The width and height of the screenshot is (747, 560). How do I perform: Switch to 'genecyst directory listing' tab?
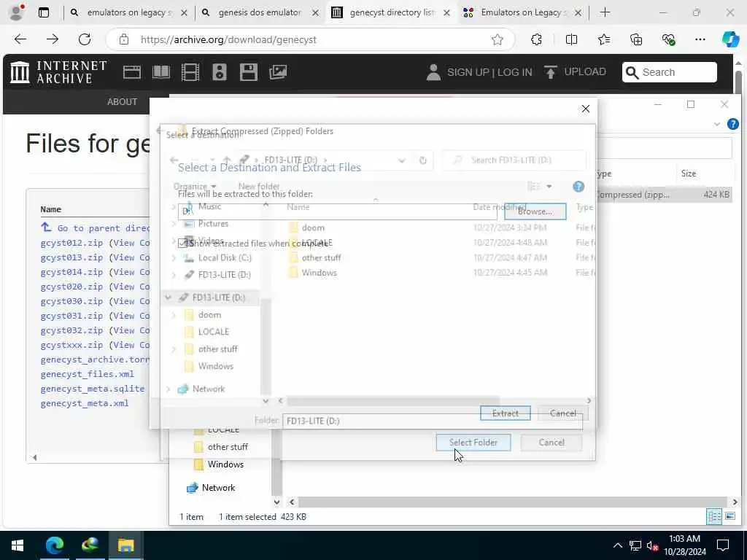392,13
